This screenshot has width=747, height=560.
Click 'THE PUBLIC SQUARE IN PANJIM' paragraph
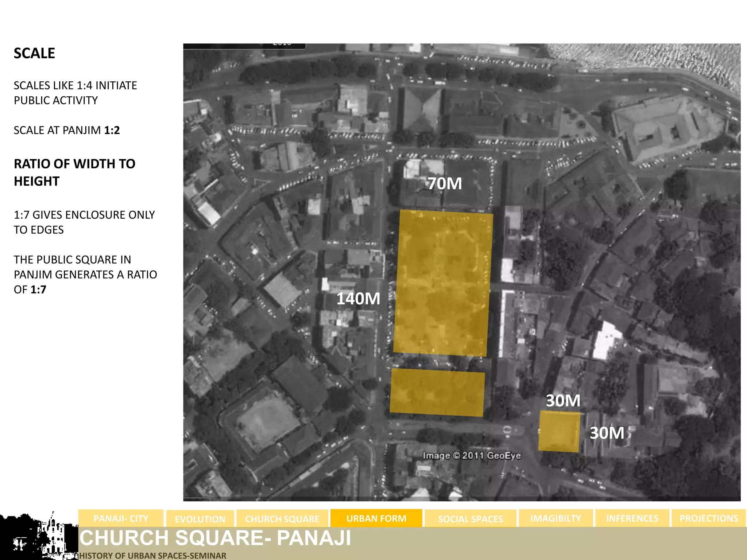point(85,275)
